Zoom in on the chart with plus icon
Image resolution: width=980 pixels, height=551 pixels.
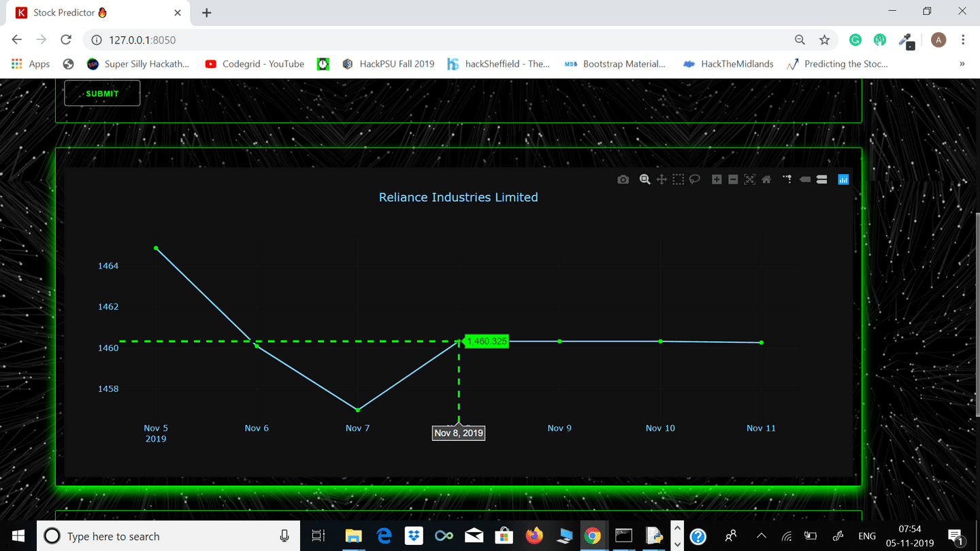point(717,180)
